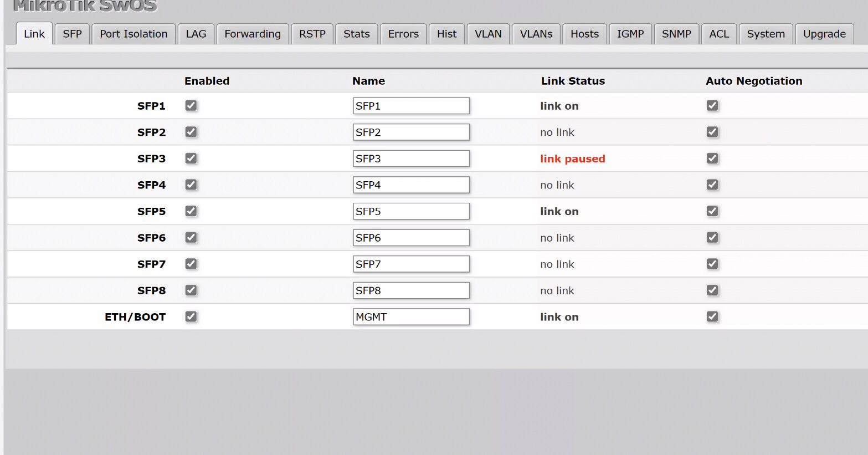This screenshot has width=868, height=455.
Task: Switch to the VLANs tab
Action: tap(536, 34)
